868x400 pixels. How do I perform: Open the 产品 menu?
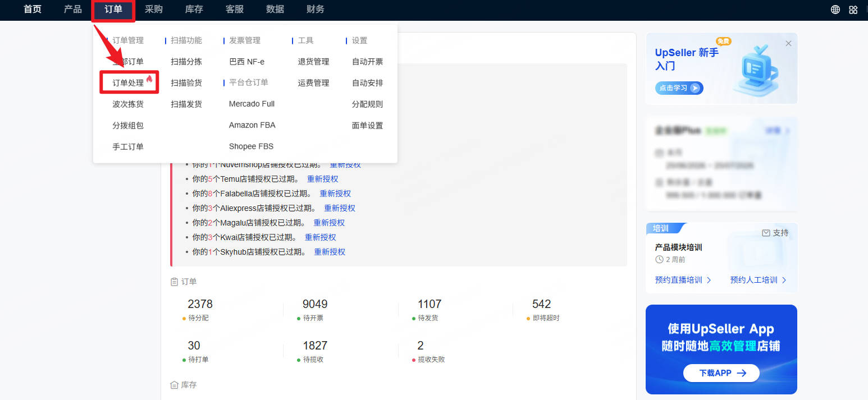click(x=73, y=10)
